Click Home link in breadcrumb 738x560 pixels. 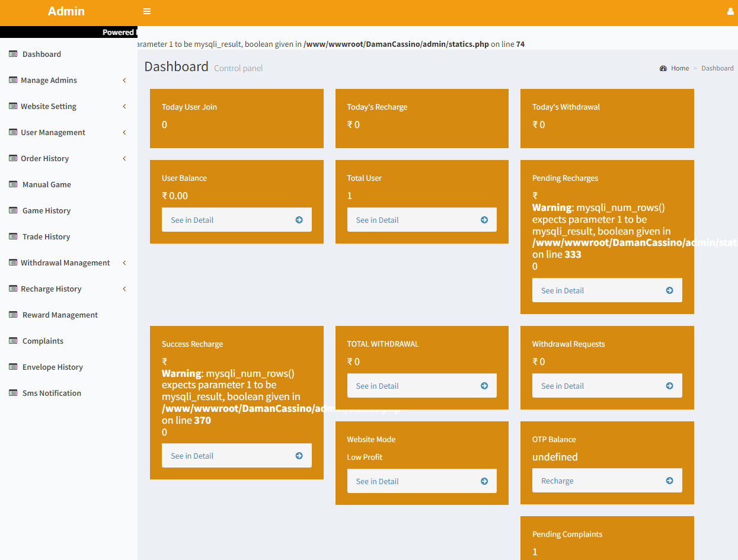click(x=680, y=68)
